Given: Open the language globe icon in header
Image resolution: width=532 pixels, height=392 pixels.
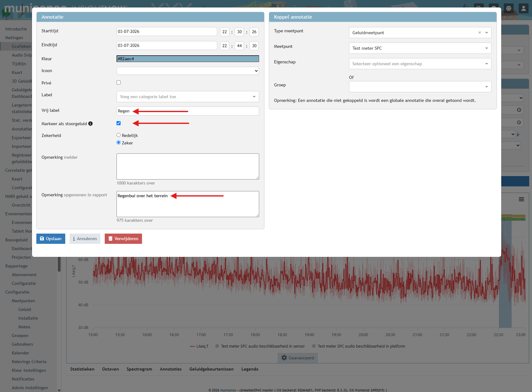Looking at the screenshot, I should click(x=509, y=8).
